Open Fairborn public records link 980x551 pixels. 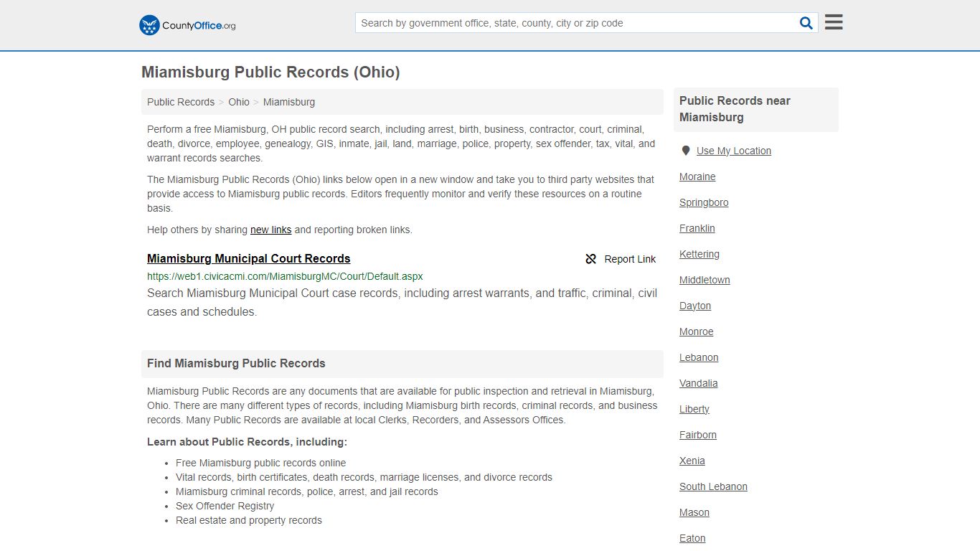tap(698, 435)
